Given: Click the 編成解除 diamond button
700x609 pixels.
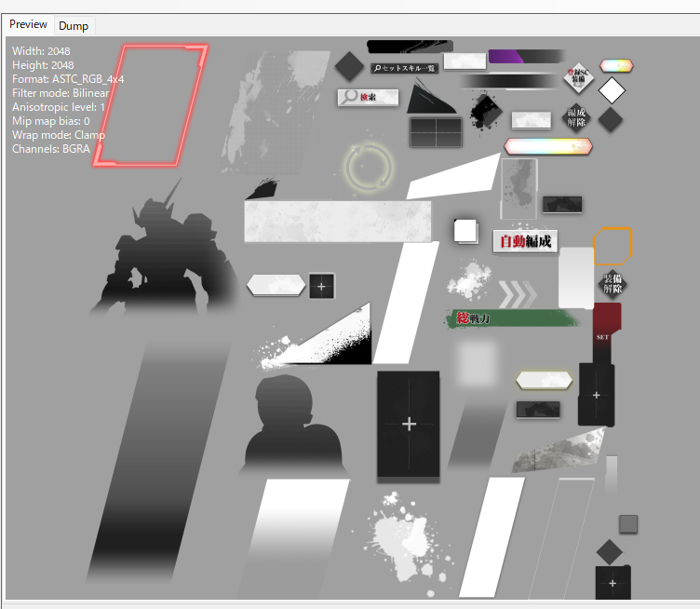Looking at the screenshot, I should pos(577,117).
